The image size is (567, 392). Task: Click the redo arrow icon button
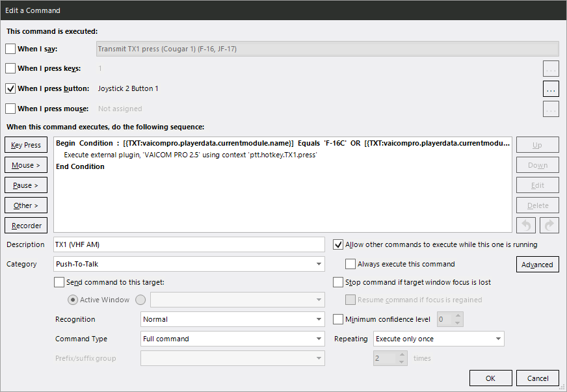549,226
